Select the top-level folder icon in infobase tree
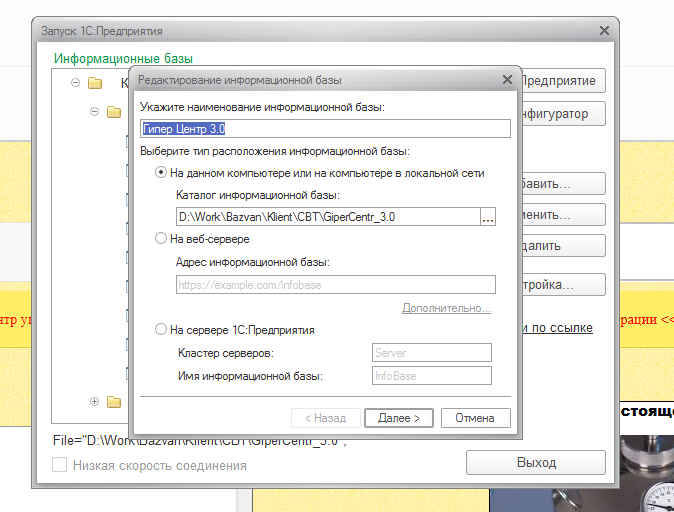Viewport: 674px width, 512px height. (95, 83)
